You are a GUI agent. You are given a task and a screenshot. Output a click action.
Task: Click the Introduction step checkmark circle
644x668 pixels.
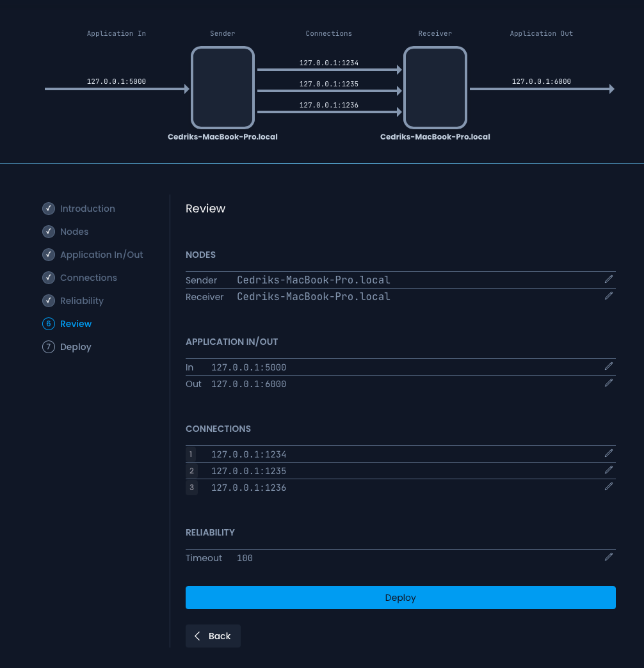click(x=49, y=209)
